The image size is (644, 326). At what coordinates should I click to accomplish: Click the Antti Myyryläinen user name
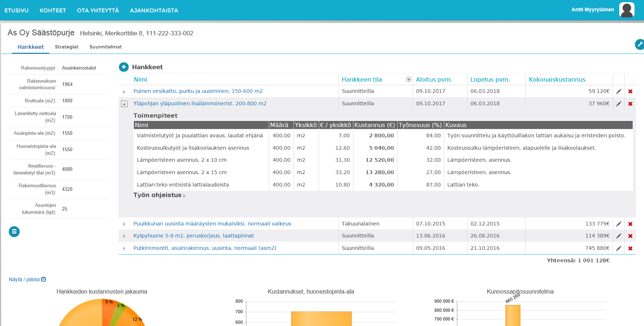click(593, 10)
